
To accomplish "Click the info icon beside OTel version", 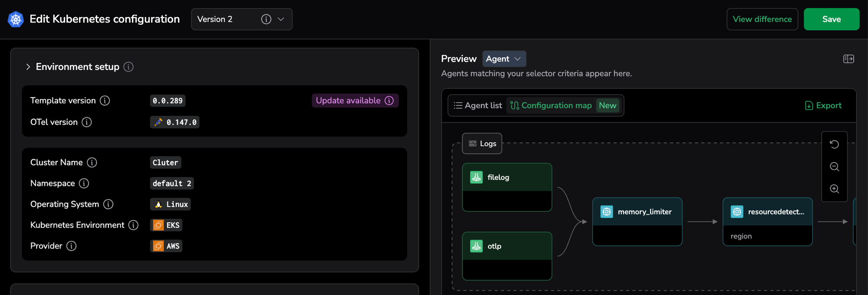I will 87,122.
